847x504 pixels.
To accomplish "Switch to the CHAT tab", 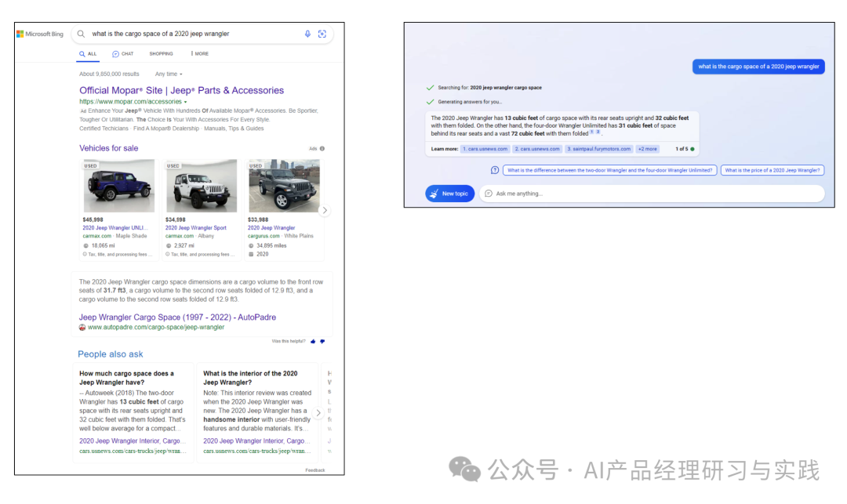I will 122,54.
